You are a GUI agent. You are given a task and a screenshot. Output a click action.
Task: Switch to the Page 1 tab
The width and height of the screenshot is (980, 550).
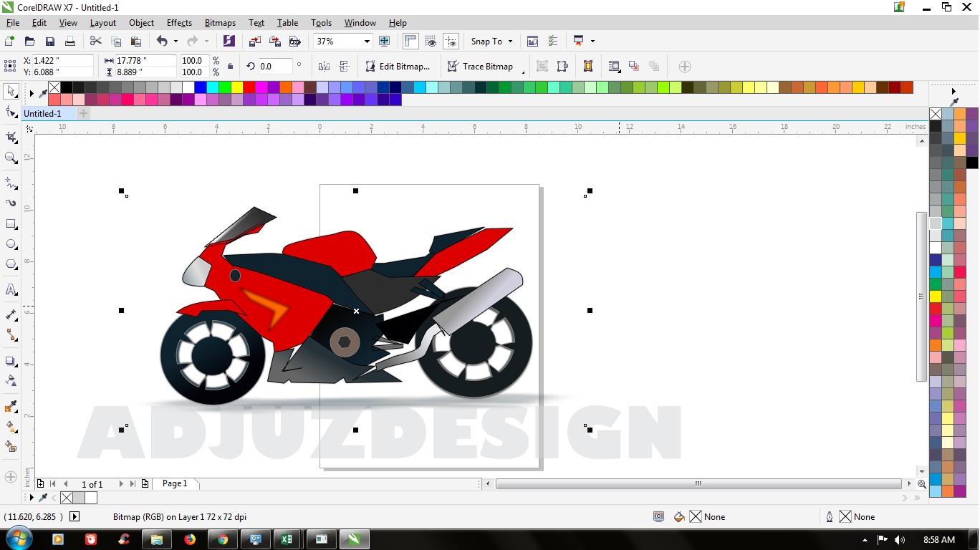(176, 483)
